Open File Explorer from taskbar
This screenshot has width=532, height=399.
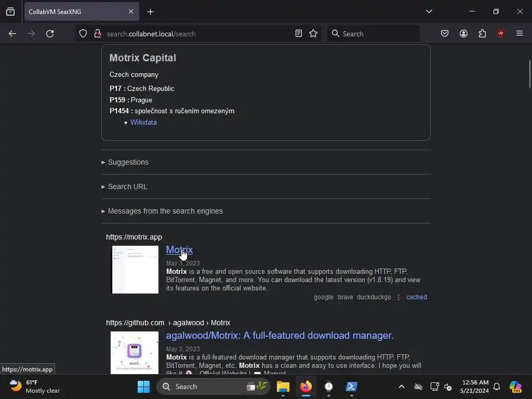pyautogui.click(x=283, y=387)
